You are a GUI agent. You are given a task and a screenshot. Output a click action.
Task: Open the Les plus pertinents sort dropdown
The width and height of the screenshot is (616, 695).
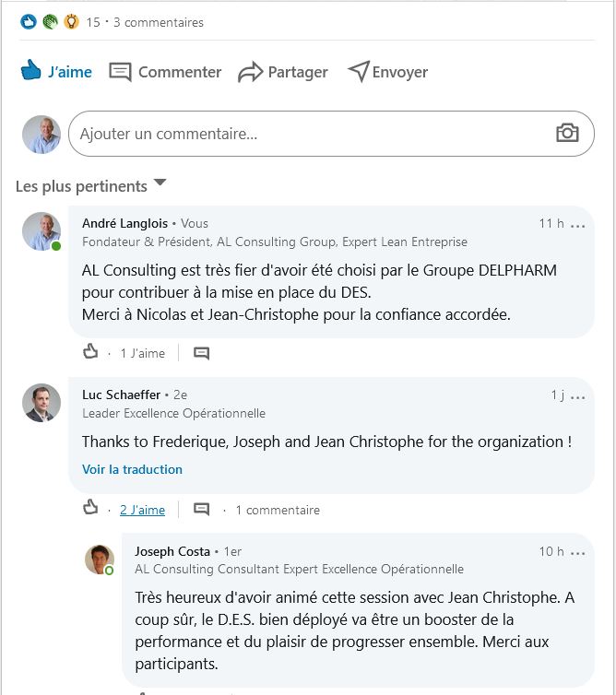pos(160,183)
